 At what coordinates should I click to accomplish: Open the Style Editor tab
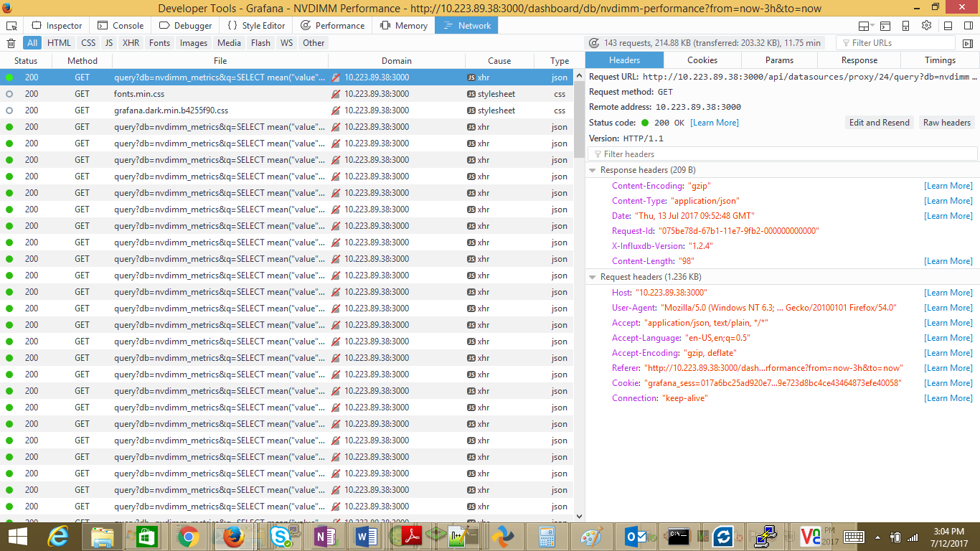coord(256,26)
